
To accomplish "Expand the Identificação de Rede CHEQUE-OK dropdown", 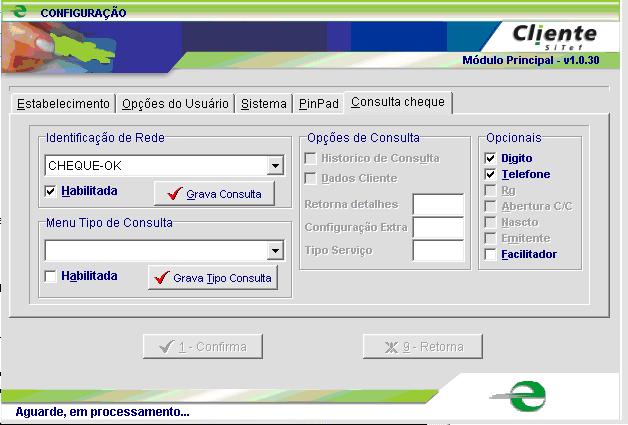I will coord(275,166).
